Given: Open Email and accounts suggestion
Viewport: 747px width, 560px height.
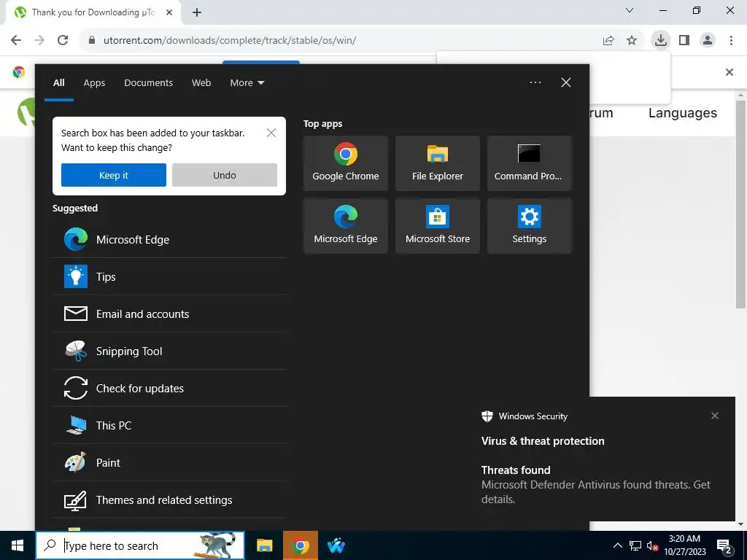Looking at the screenshot, I should pos(169,314).
